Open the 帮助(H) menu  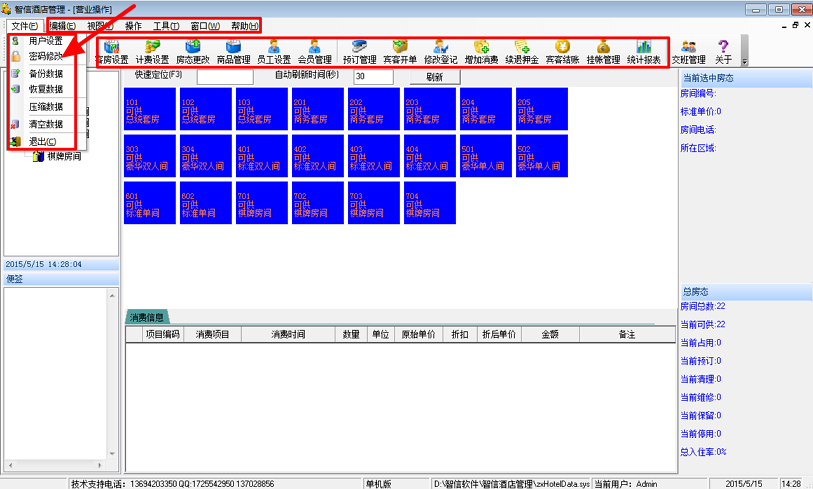pyautogui.click(x=245, y=26)
